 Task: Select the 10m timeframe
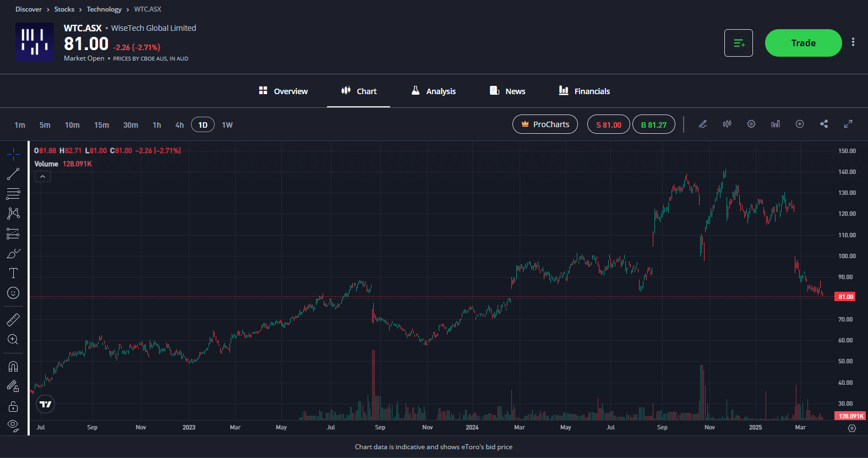coord(72,125)
